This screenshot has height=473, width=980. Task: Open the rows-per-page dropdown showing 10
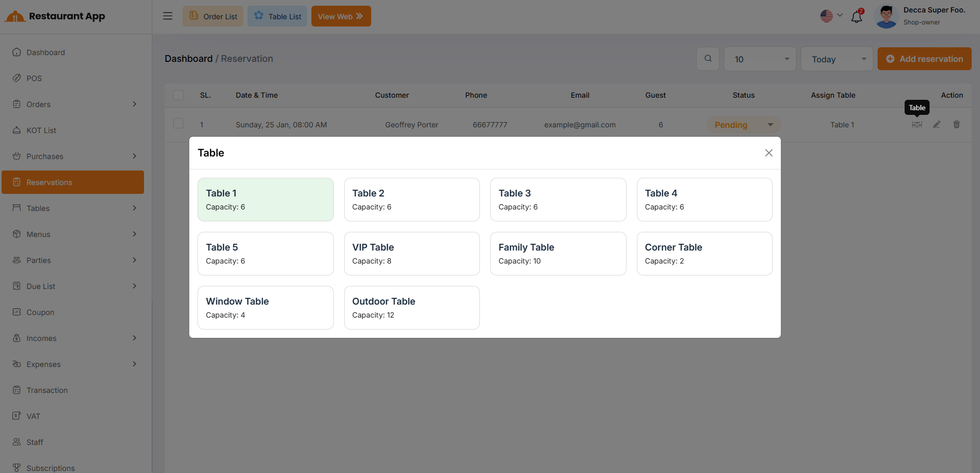760,59
